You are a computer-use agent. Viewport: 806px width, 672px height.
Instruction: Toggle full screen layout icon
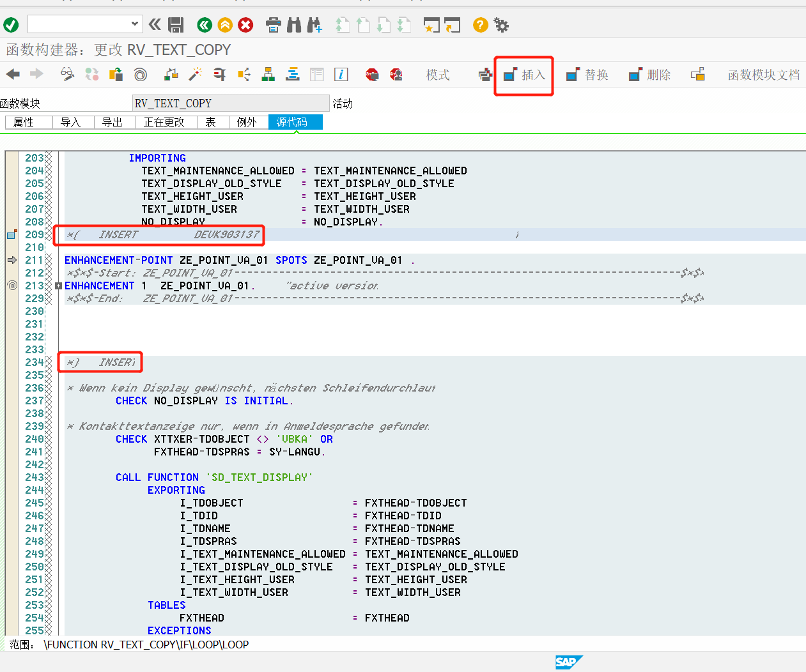click(317, 74)
